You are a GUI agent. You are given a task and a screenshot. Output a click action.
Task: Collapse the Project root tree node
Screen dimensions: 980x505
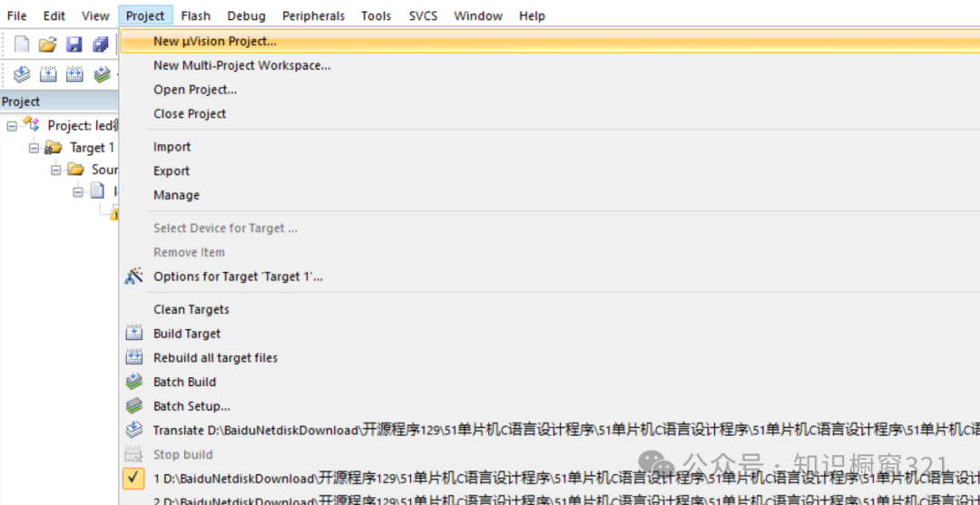tap(12, 126)
